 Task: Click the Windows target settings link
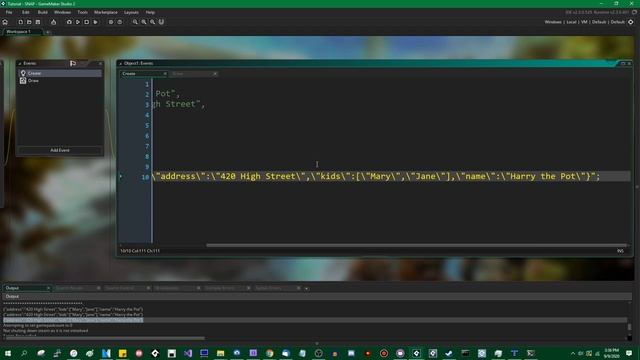(x=553, y=22)
